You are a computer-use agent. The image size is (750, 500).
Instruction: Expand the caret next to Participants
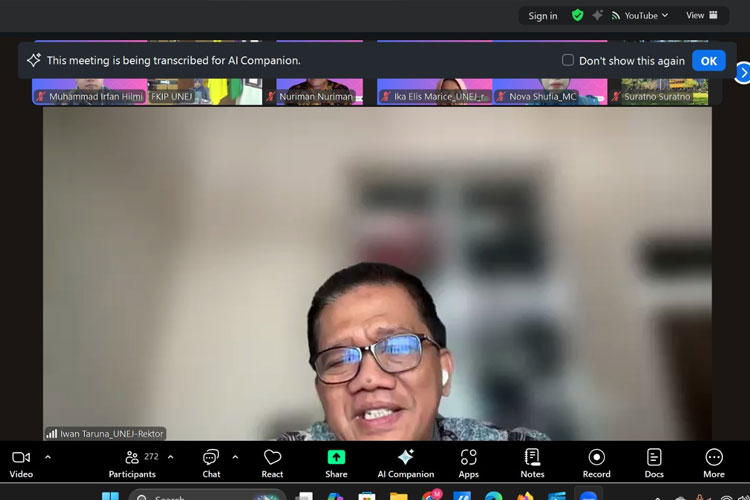click(171, 457)
